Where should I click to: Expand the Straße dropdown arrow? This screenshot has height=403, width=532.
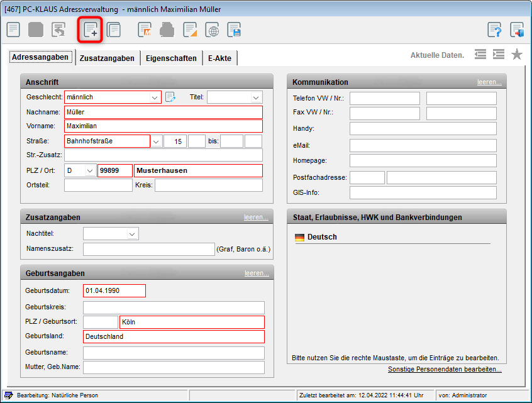tap(156, 141)
